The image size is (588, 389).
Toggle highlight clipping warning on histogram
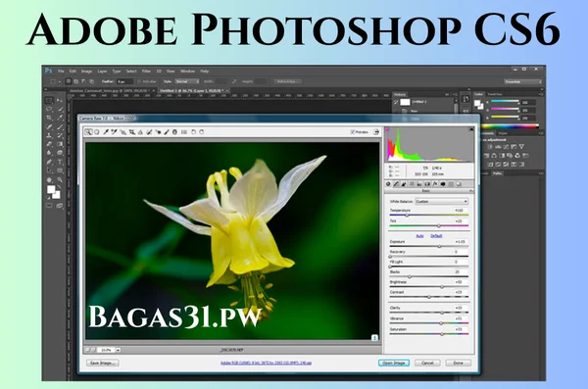(471, 129)
